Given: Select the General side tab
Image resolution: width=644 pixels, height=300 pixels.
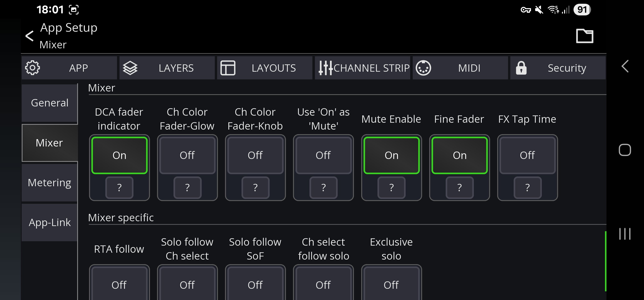Looking at the screenshot, I should click(x=49, y=103).
